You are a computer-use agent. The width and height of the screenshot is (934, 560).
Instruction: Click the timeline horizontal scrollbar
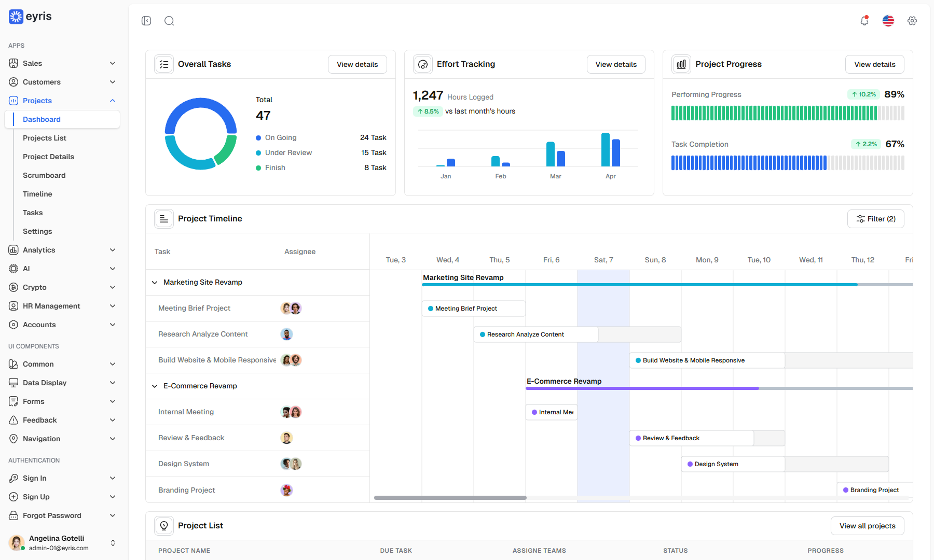click(x=450, y=498)
